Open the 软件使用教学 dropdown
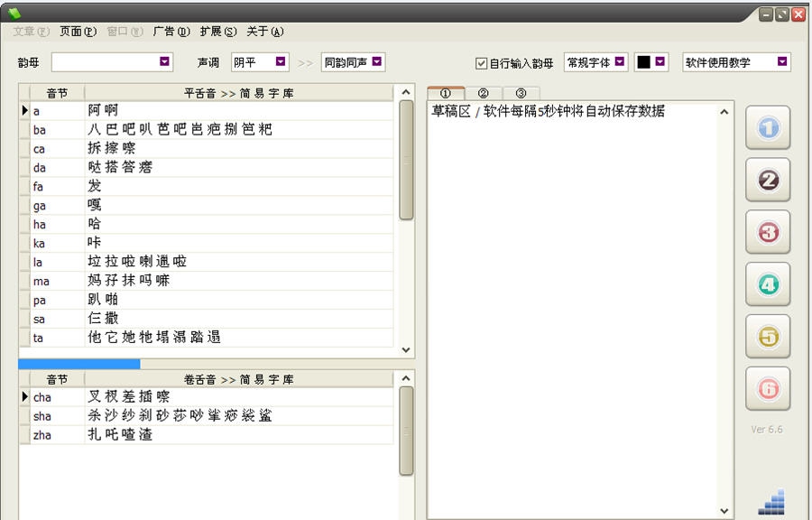 point(781,62)
